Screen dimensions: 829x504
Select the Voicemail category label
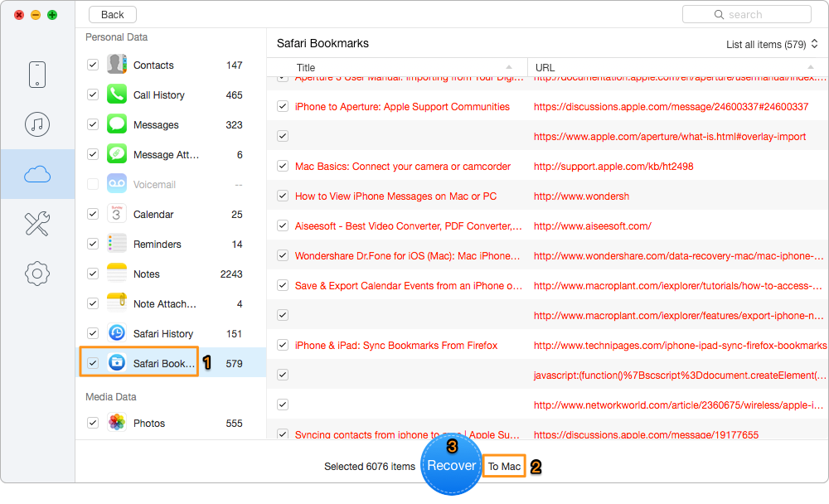pyautogui.click(x=154, y=185)
